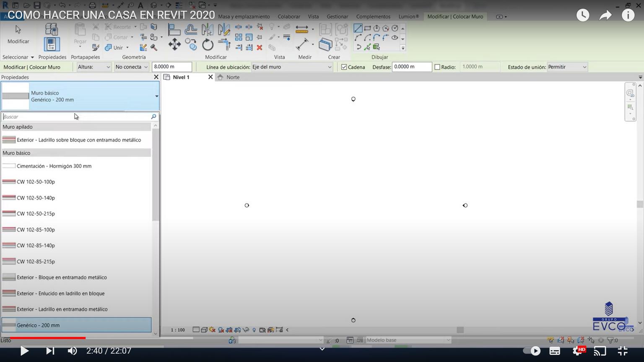Screen dimensions: 644x362
Task: Select the Copy tool with two circles
Action: (191, 44)
